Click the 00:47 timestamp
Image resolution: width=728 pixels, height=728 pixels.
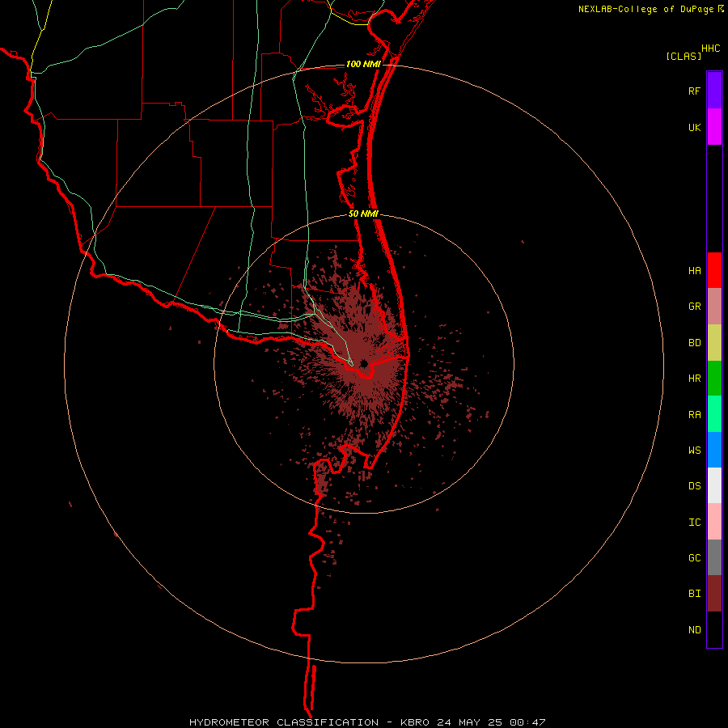pyautogui.click(x=527, y=722)
